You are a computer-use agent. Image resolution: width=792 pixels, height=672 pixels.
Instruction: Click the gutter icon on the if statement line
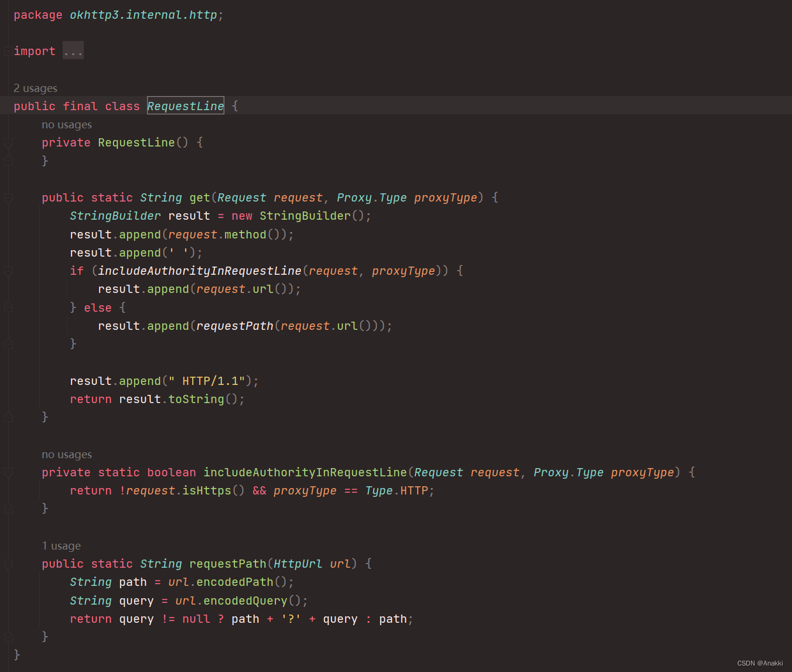click(x=8, y=271)
